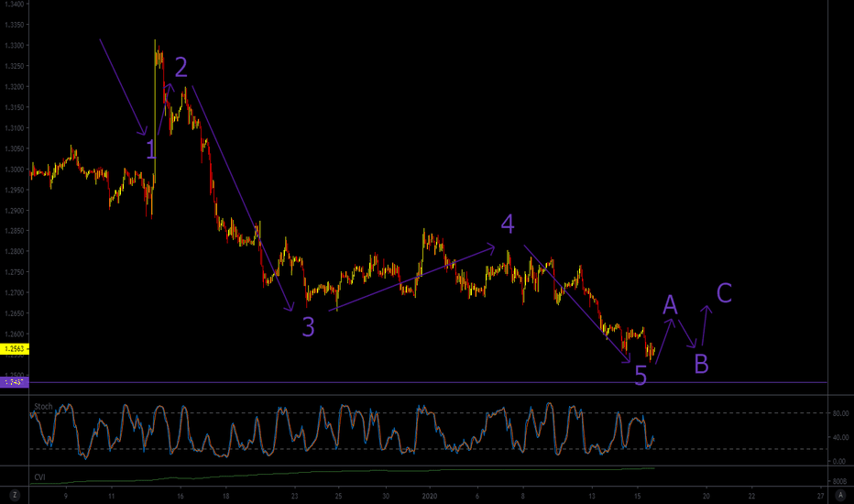Click the projected wave C label
The height and width of the screenshot is (504, 854).
(x=724, y=293)
